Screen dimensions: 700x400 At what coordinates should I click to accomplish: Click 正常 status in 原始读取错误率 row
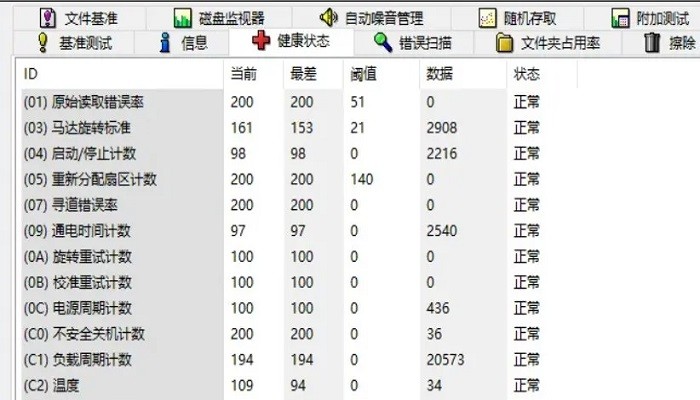point(526,102)
